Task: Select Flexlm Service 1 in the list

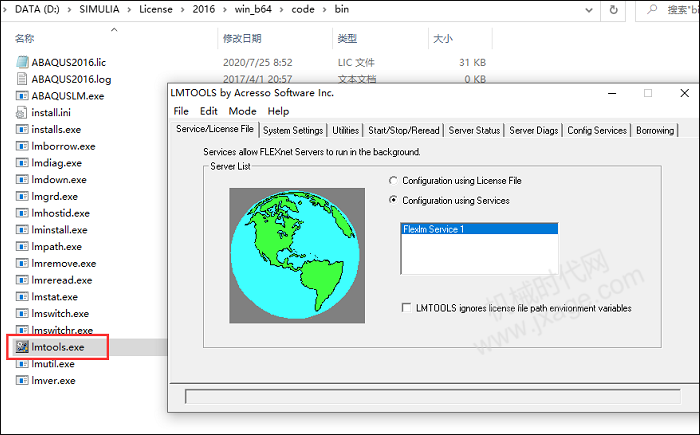Action: pyautogui.click(x=479, y=229)
